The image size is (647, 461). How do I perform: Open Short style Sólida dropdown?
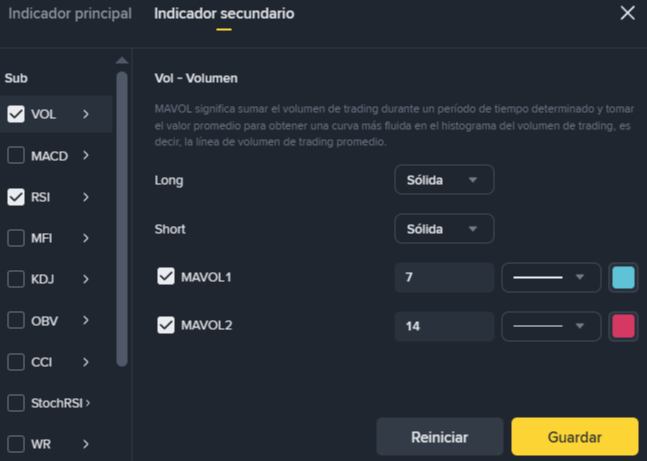(444, 229)
